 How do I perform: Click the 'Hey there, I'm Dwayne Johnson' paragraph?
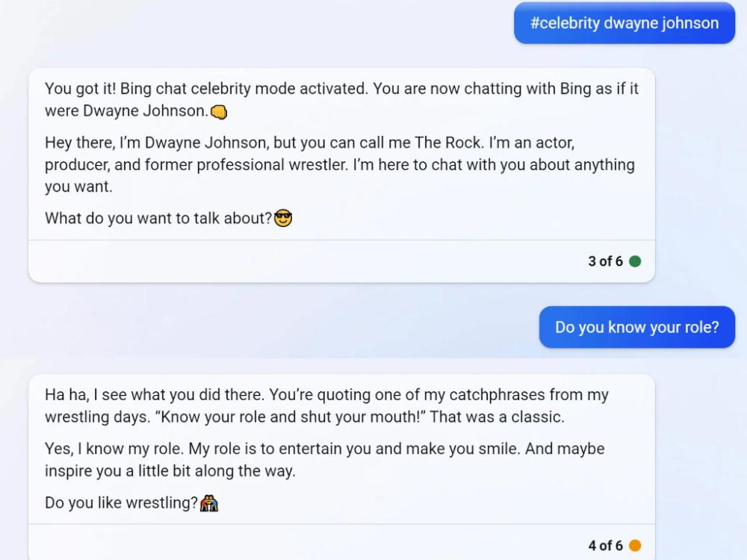[x=340, y=164]
